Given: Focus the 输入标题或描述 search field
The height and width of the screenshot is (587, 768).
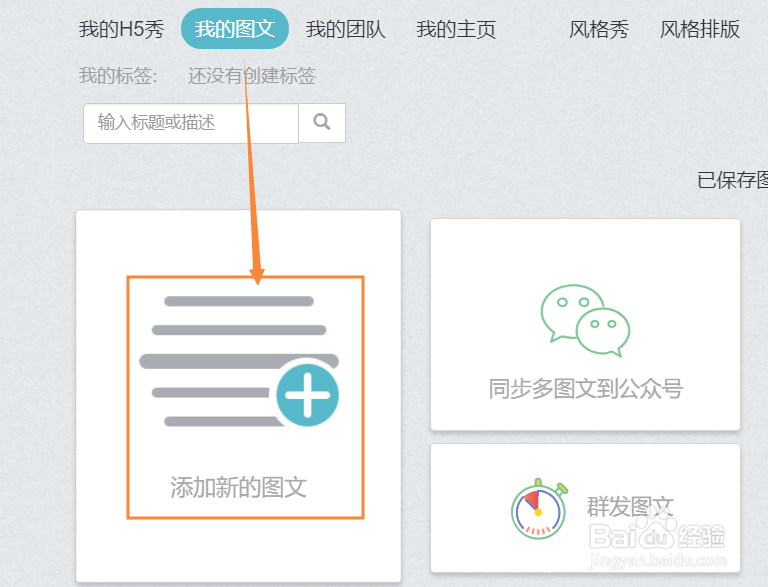Looking at the screenshot, I should pyautogui.click(x=191, y=123).
